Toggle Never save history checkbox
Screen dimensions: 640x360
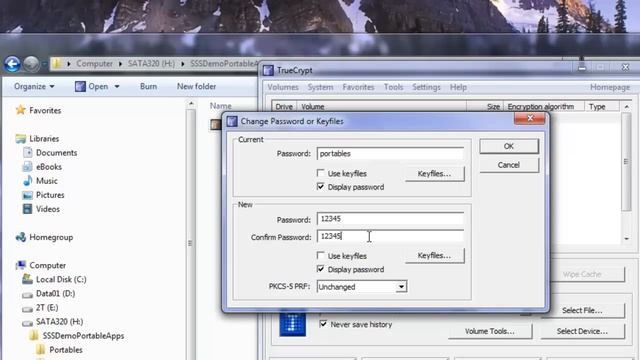pyautogui.click(x=323, y=324)
